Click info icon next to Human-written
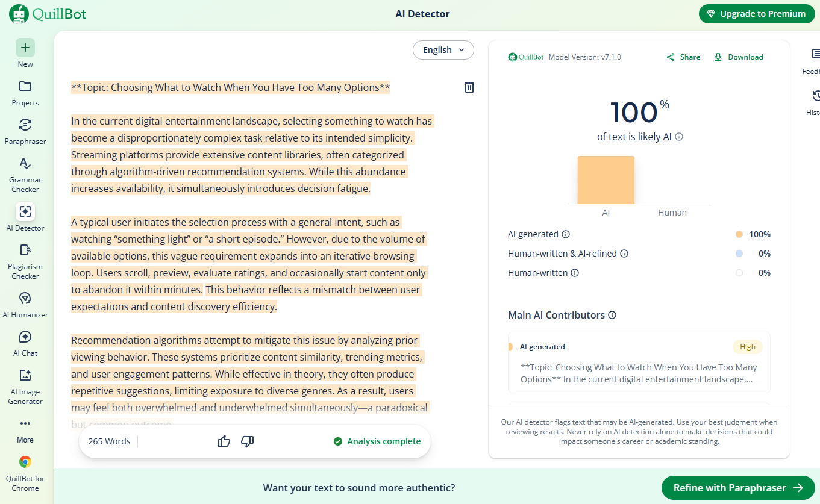 click(575, 273)
